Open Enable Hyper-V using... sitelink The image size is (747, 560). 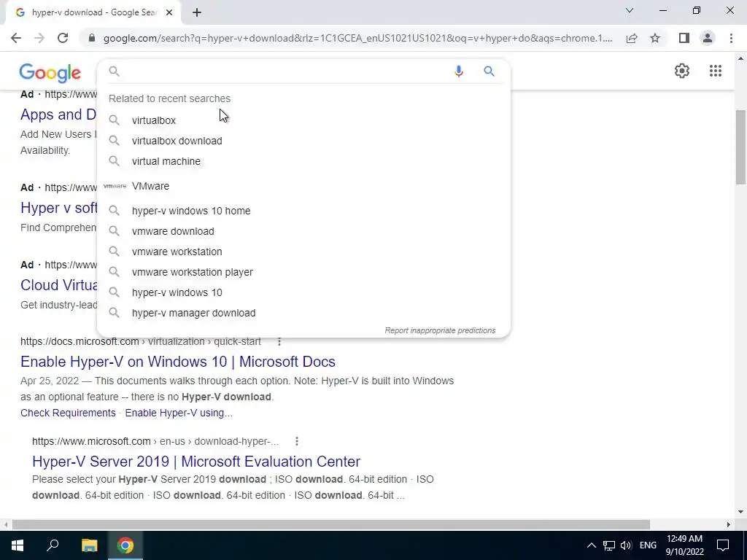coord(179,413)
